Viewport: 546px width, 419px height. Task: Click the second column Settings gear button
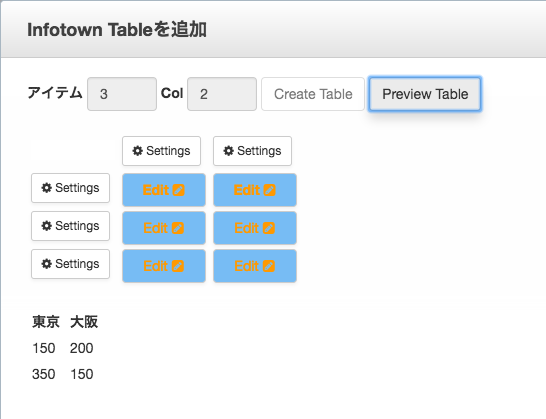252,151
